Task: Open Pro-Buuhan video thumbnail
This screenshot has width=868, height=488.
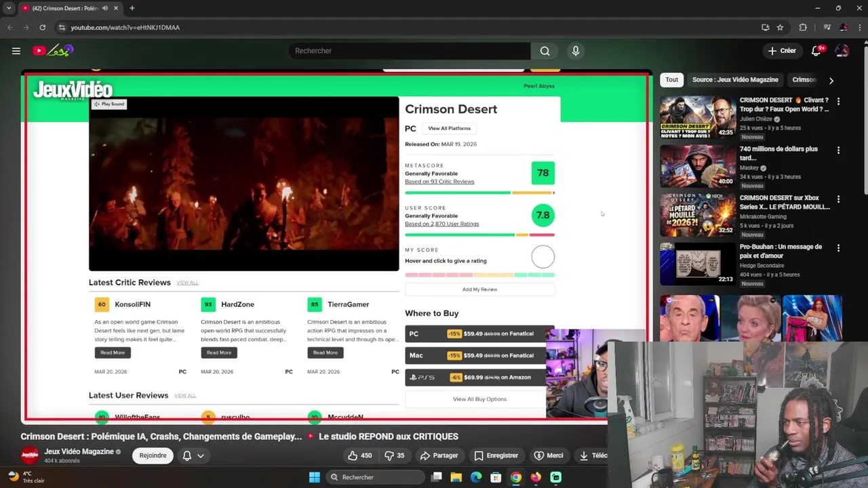Action: (x=698, y=264)
